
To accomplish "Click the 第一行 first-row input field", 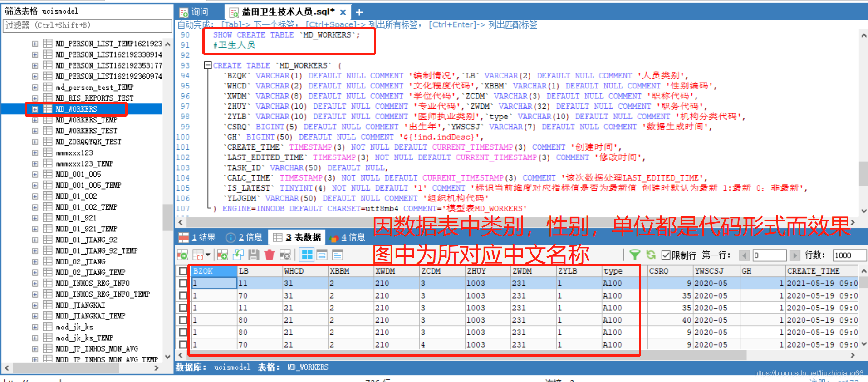I will tap(769, 255).
